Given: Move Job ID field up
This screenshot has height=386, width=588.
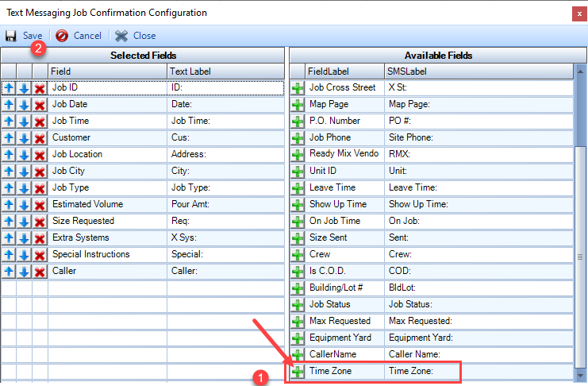Looking at the screenshot, I should coord(9,88).
